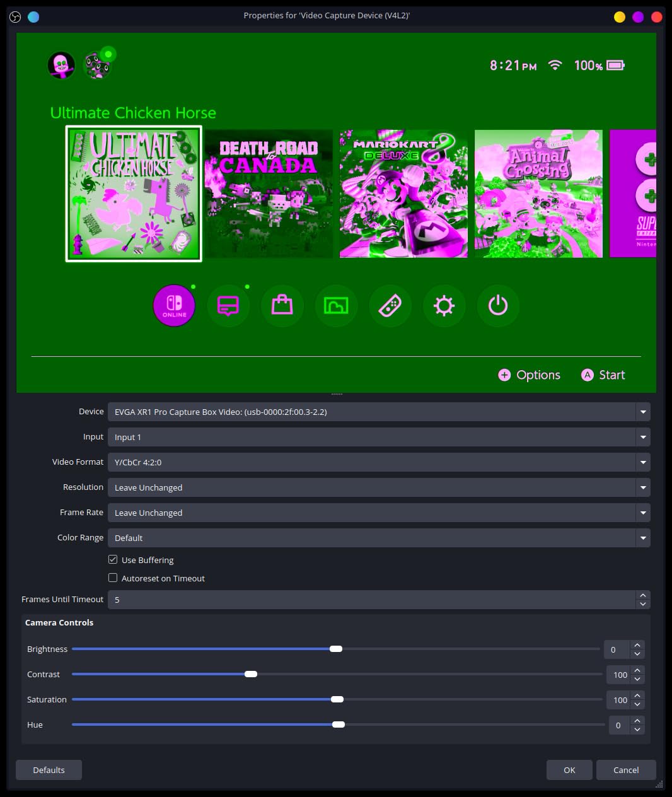
Task: Click the Defaults button
Action: 49,770
